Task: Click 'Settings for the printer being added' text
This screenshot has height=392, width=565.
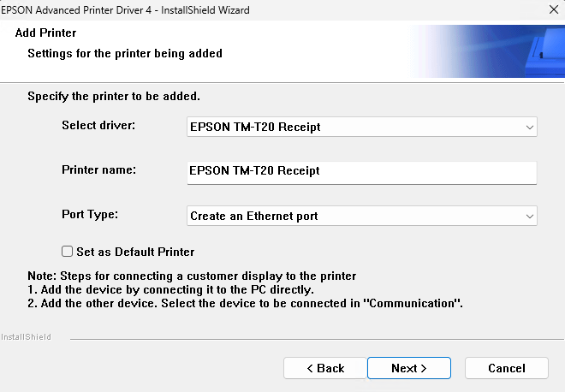Action: click(125, 53)
